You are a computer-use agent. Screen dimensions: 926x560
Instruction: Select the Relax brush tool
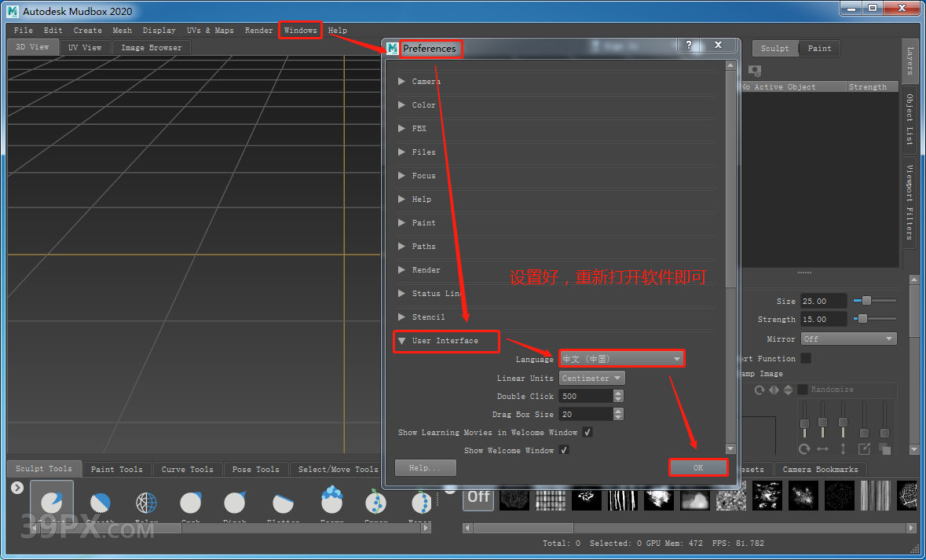(146, 503)
